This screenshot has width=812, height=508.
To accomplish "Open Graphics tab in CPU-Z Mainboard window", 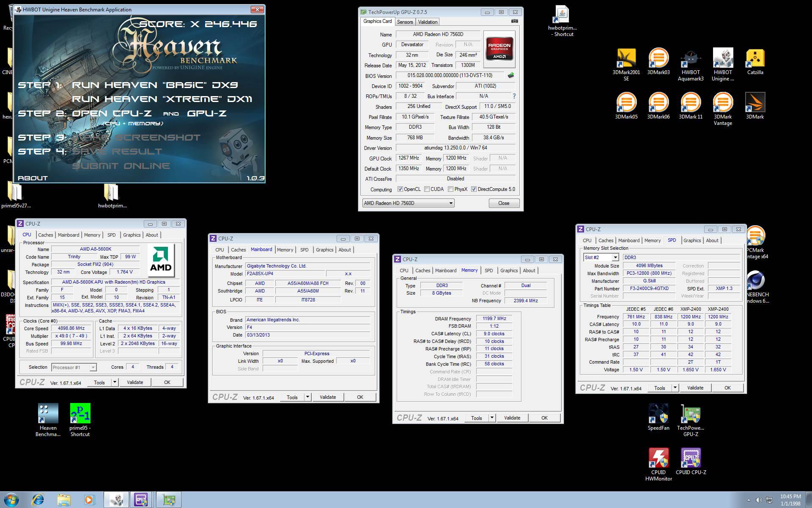I will click(324, 250).
